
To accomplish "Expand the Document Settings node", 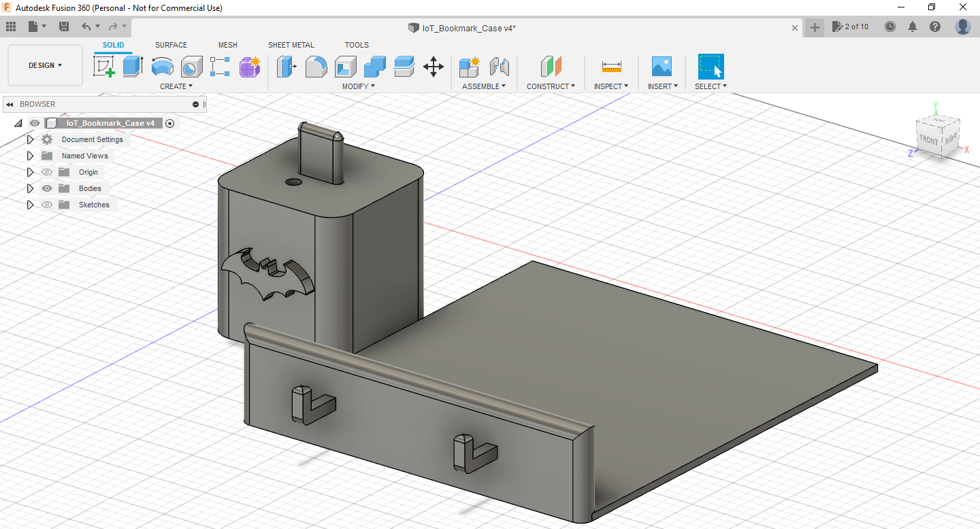I will 30,139.
